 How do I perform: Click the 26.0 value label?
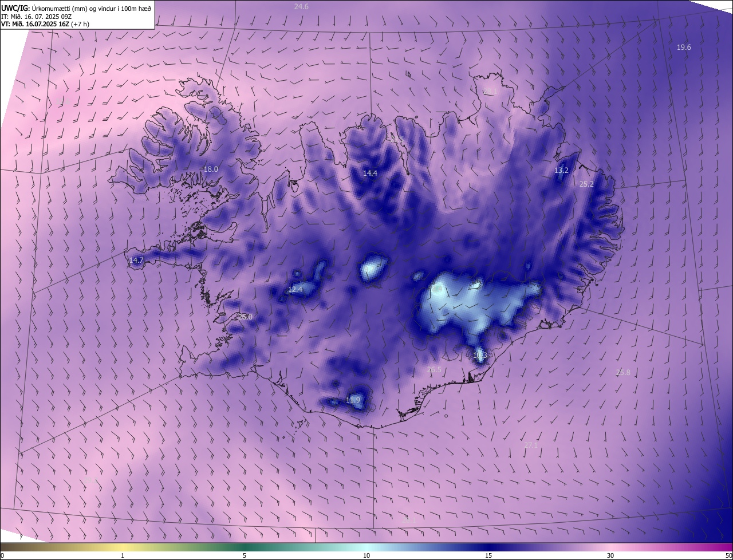(x=245, y=317)
